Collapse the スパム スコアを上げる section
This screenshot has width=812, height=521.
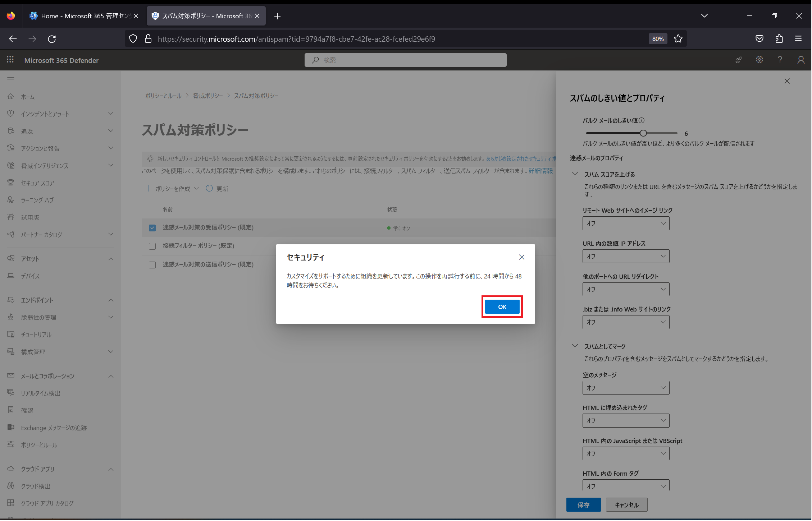(575, 174)
